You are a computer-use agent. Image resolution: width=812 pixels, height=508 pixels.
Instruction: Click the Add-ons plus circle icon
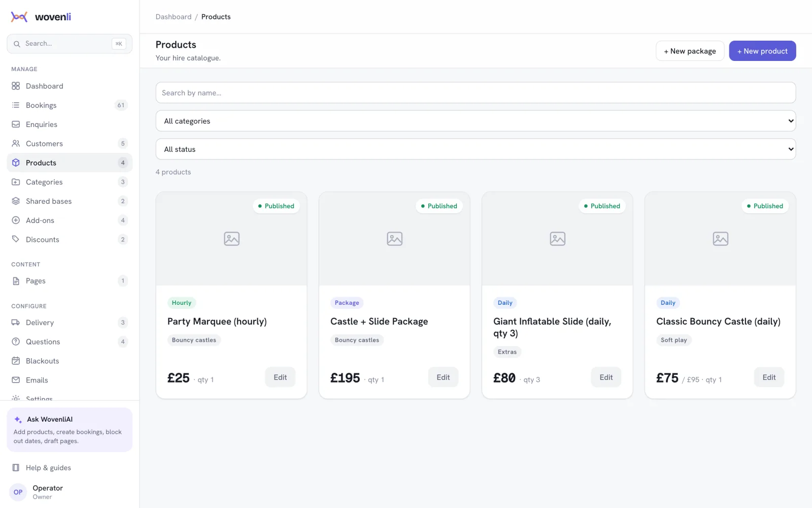click(x=16, y=220)
